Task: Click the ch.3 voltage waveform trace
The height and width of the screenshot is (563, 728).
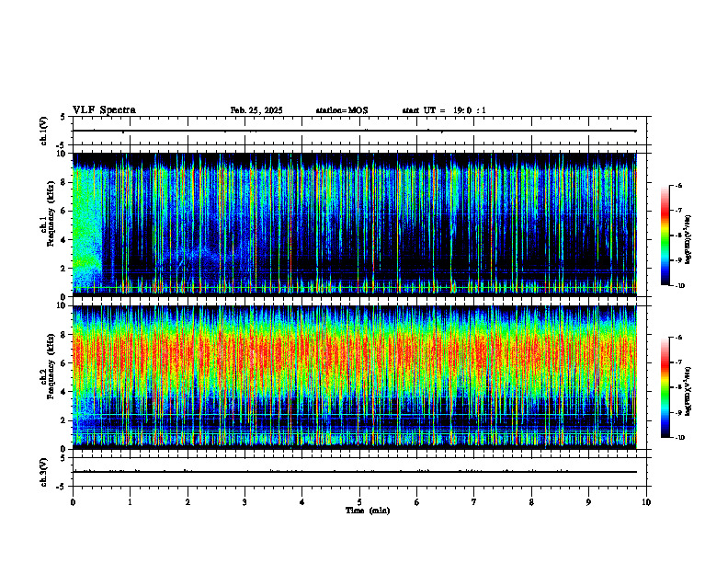Action: tap(354, 472)
